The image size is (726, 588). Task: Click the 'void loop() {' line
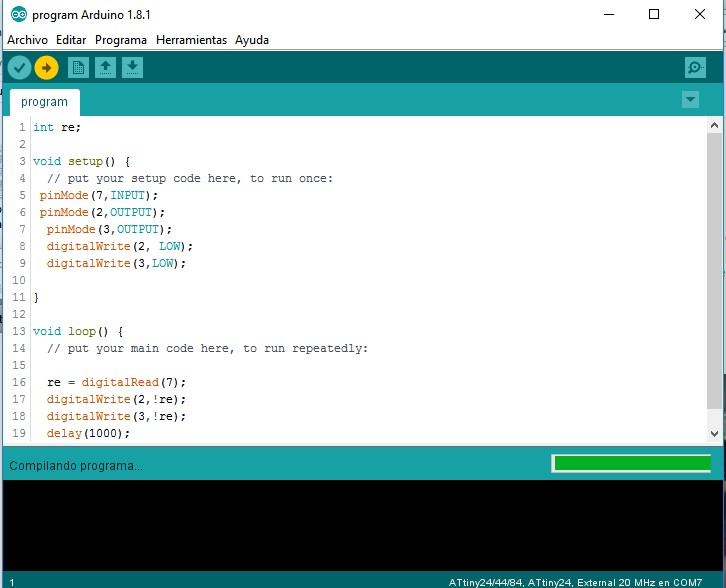pos(78,332)
